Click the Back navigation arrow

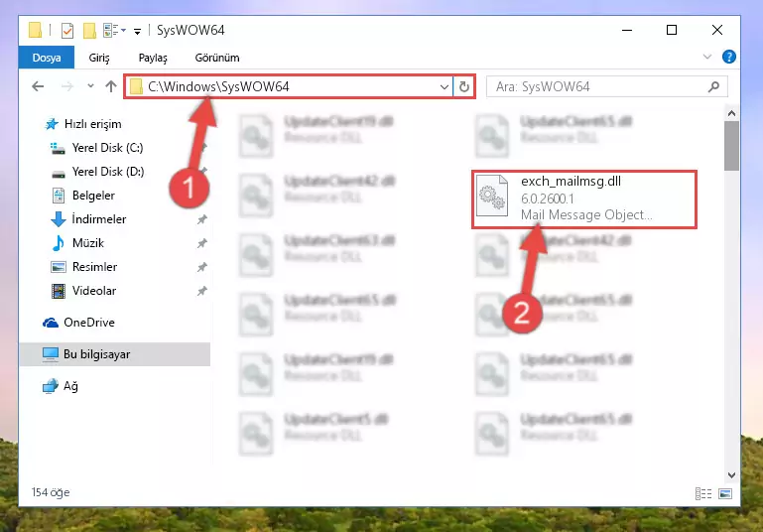tap(38, 86)
